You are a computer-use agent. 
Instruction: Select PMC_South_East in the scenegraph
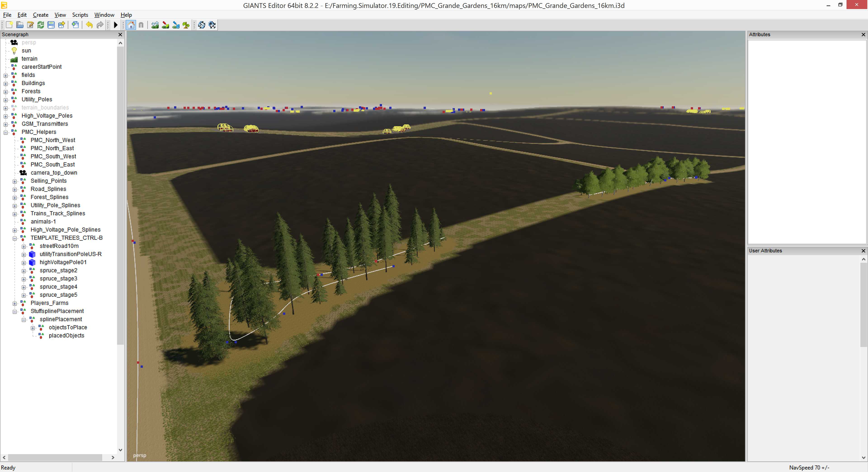(53, 164)
